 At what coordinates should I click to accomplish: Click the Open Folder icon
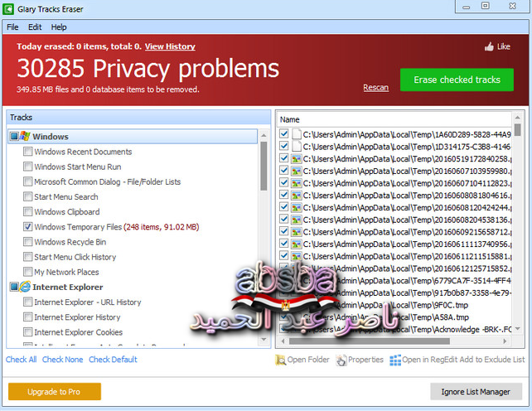(x=280, y=360)
